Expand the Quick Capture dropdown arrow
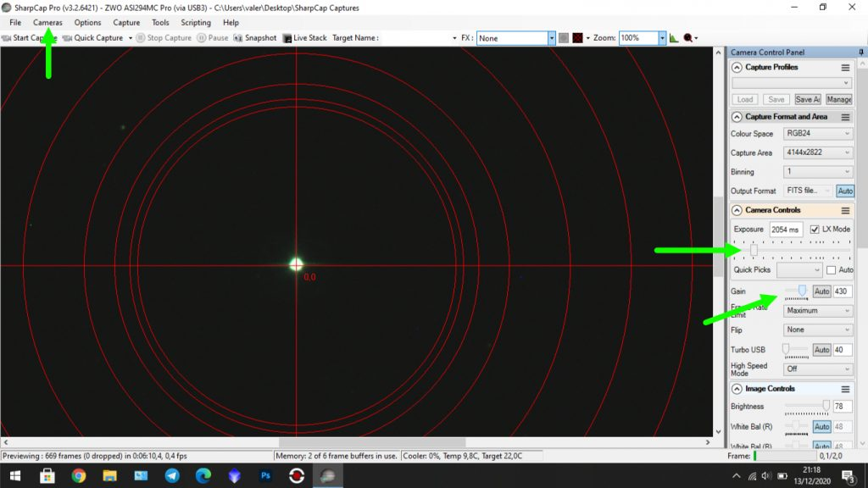This screenshot has height=488, width=868. (x=131, y=38)
